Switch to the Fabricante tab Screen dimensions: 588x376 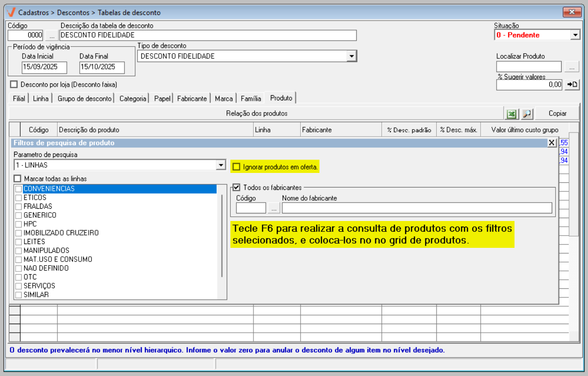pos(192,98)
